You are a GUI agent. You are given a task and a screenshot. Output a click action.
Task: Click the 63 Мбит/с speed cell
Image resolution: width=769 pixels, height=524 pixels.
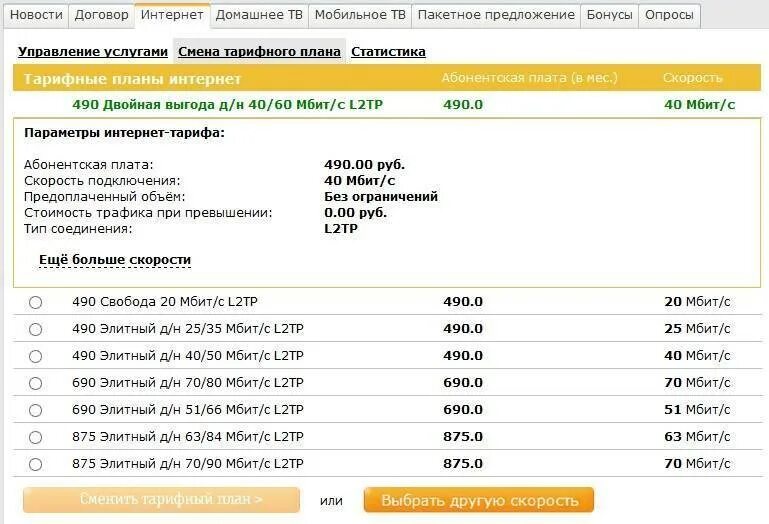point(697,437)
